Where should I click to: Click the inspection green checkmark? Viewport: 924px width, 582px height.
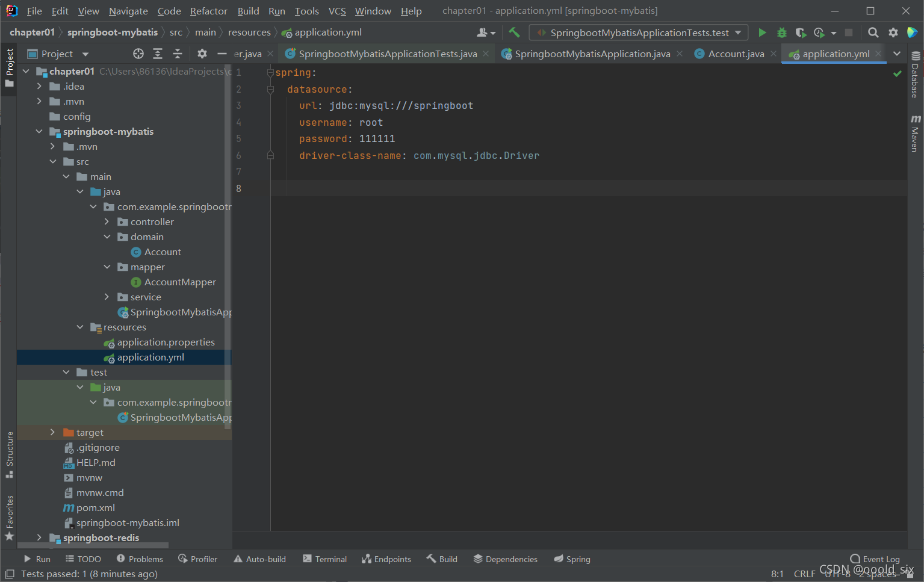[x=897, y=73]
